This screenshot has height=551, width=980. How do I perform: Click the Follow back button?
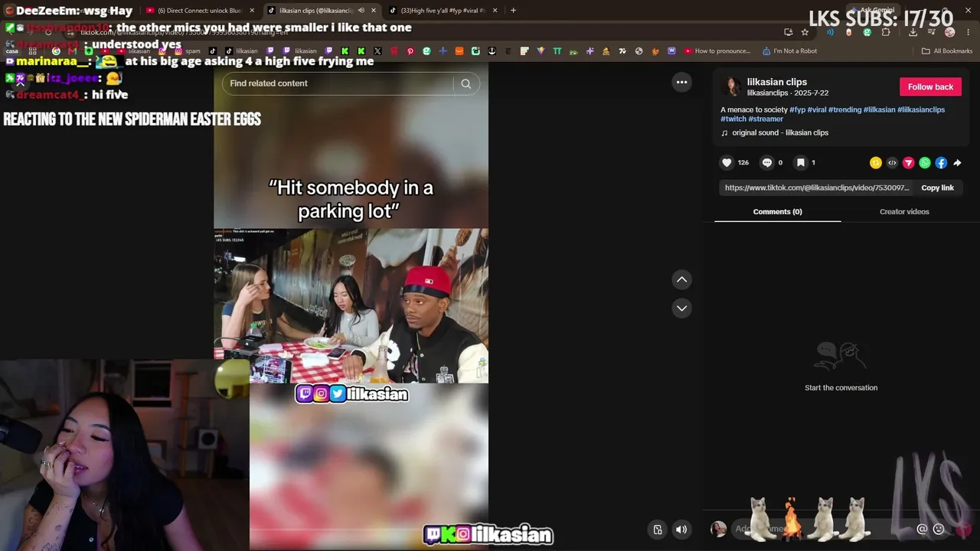coord(930,86)
